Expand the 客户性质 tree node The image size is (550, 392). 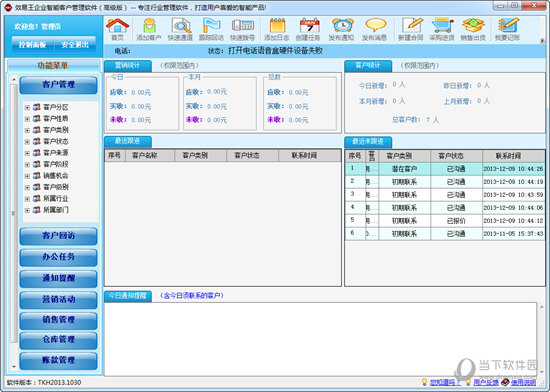coord(27,119)
